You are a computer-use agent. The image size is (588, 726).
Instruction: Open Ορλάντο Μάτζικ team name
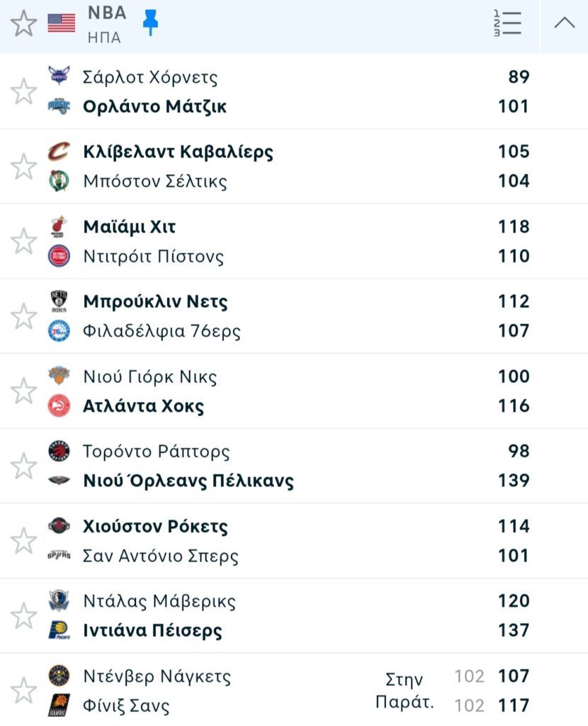point(154,106)
